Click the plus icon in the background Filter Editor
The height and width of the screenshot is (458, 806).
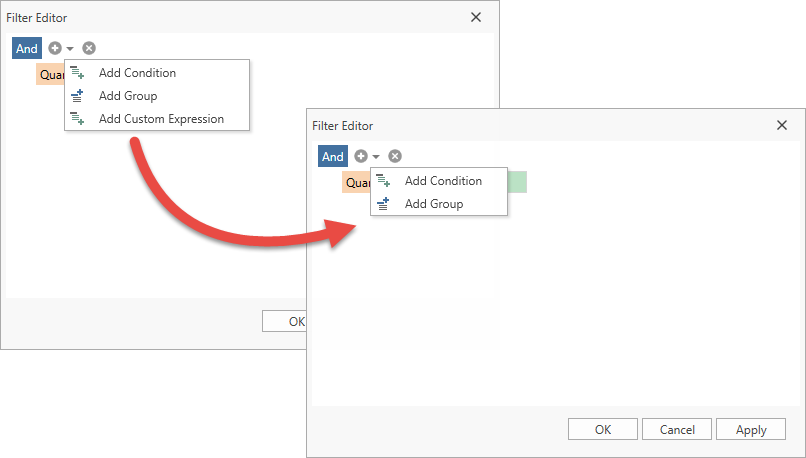[54, 48]
